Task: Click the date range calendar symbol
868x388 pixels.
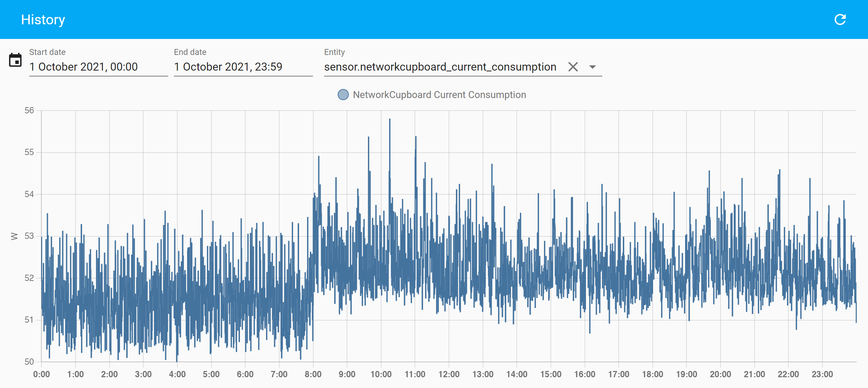Action: coord(15,60)
